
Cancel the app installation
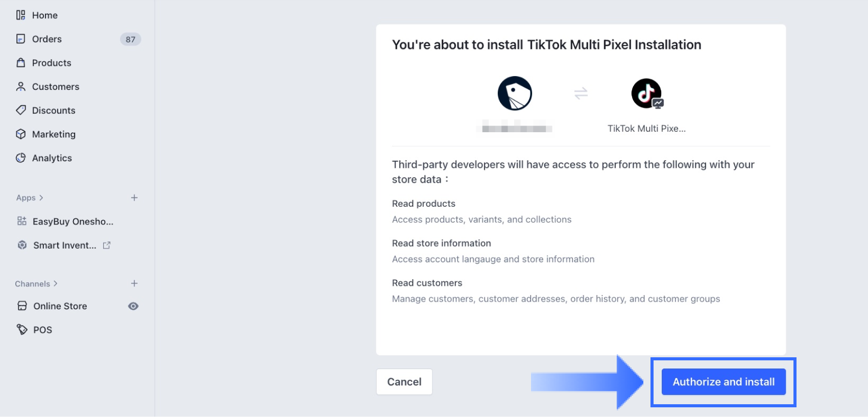pyautogui.click(x=404, y=382)
